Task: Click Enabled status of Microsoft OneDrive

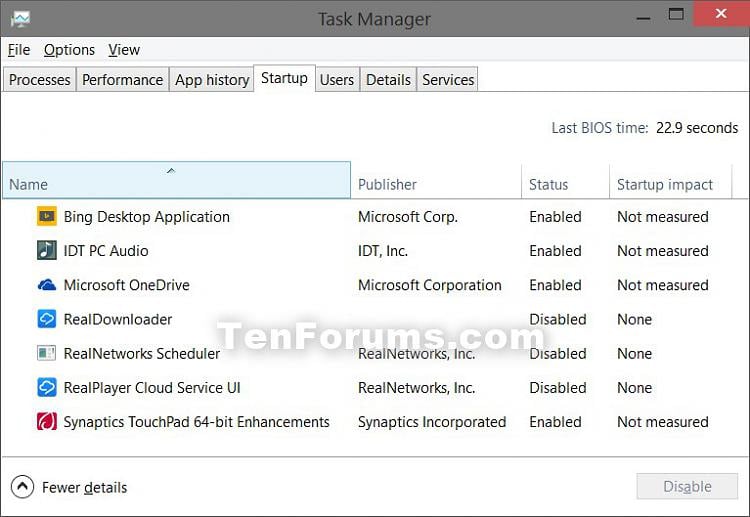Action: [555, 285]
